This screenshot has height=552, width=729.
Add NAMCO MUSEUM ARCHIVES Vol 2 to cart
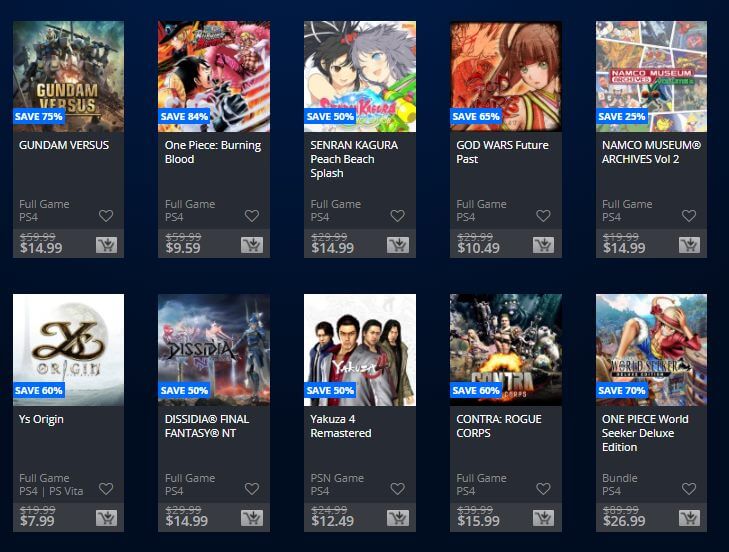point(689,245)
